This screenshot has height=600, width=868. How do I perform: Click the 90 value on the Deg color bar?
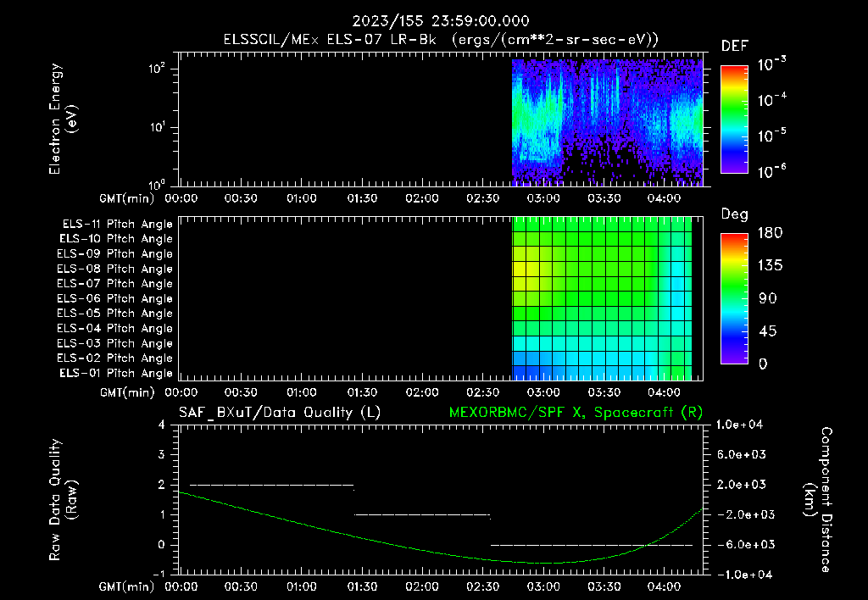coord(768,299)
